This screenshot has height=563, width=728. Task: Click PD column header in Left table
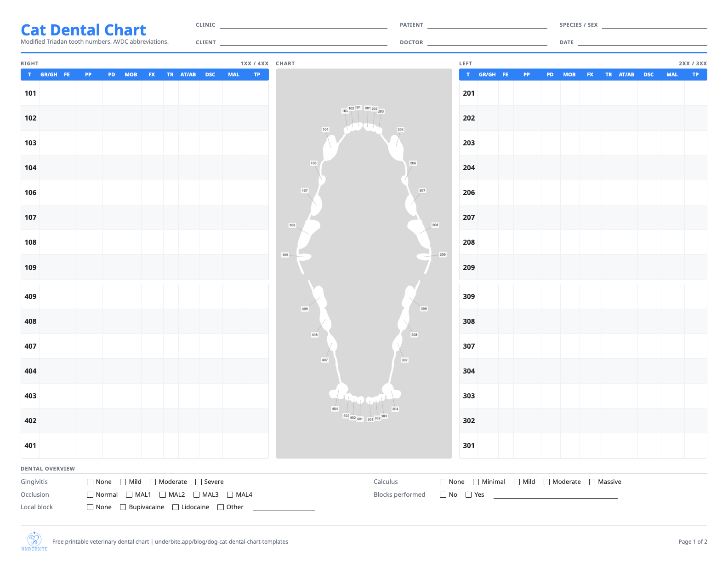[x=550, y=75]
